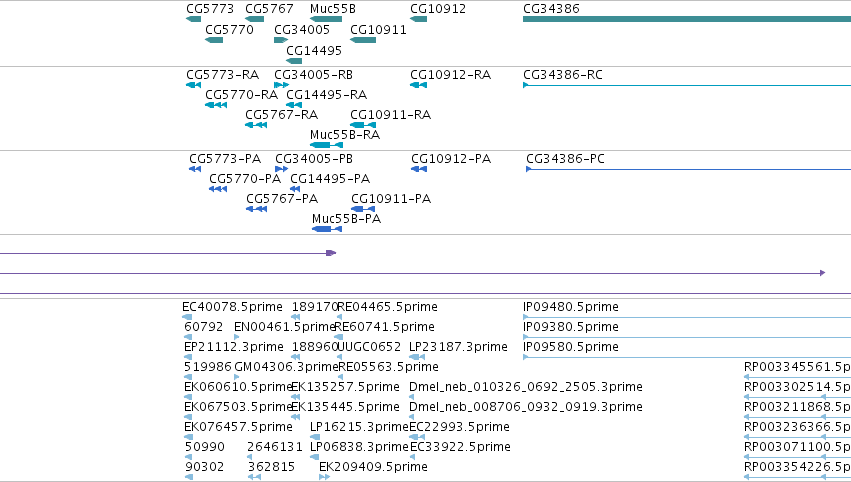Image resolution: width=851 pixels, height=482 pixels.
Task: Select EST LP23187.3prime
Action: click(x=458, y=347)
